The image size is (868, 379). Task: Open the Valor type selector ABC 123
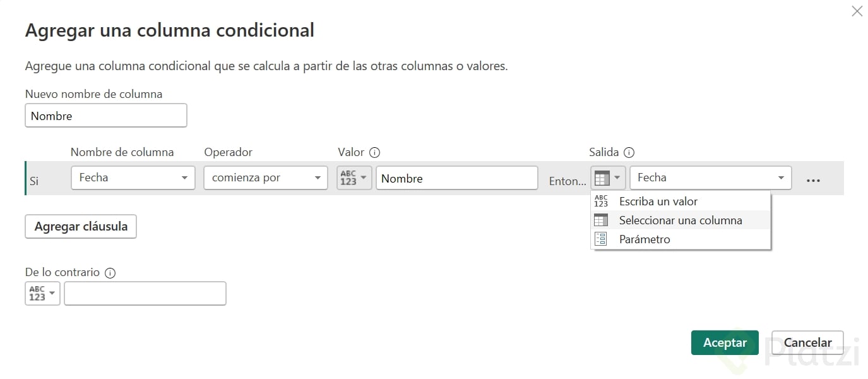pos(354,178)
